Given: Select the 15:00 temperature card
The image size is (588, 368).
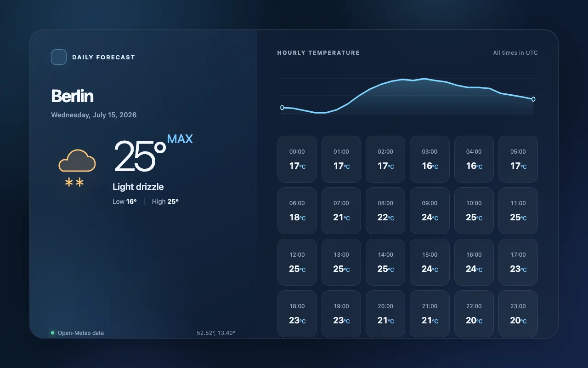Looking at the screenshot, I should click(x=430, y=262).
